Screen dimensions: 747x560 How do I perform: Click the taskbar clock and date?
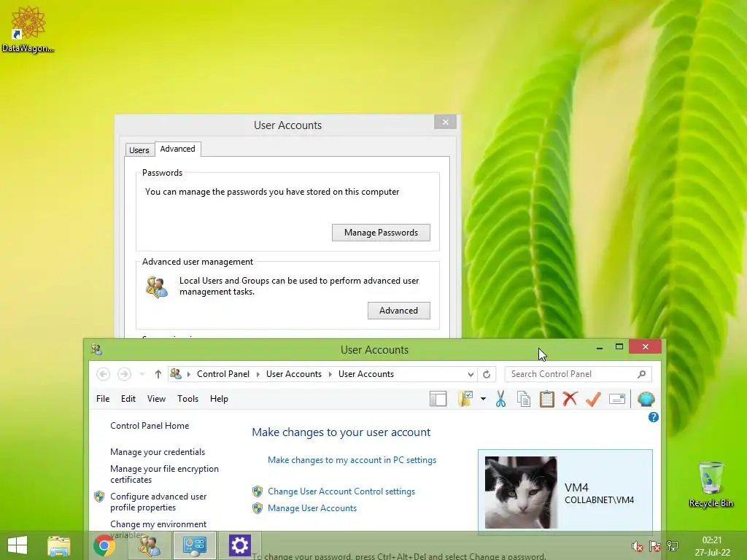click(x=712, y=546)
